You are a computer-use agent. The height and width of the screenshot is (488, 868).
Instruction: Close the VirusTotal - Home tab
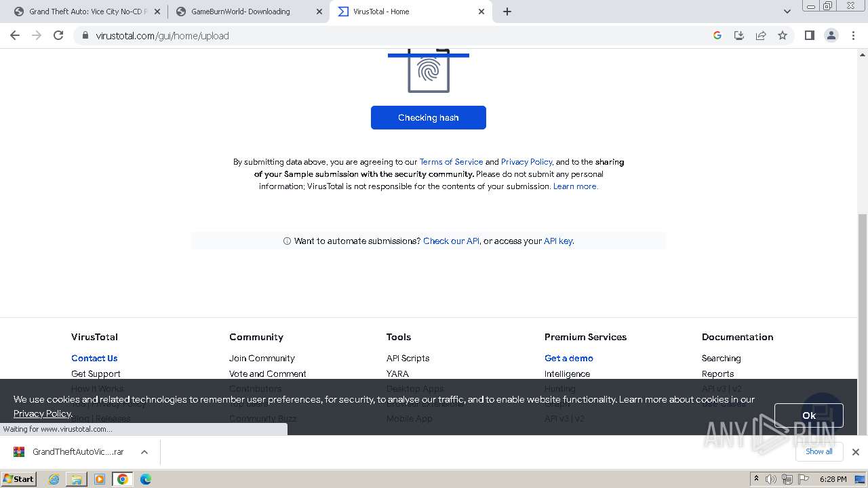pos(481,12)
